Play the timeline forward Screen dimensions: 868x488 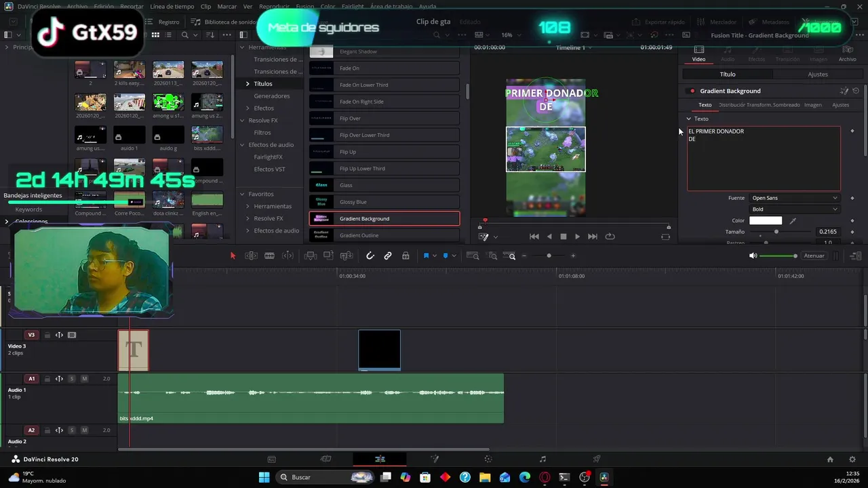577,237
